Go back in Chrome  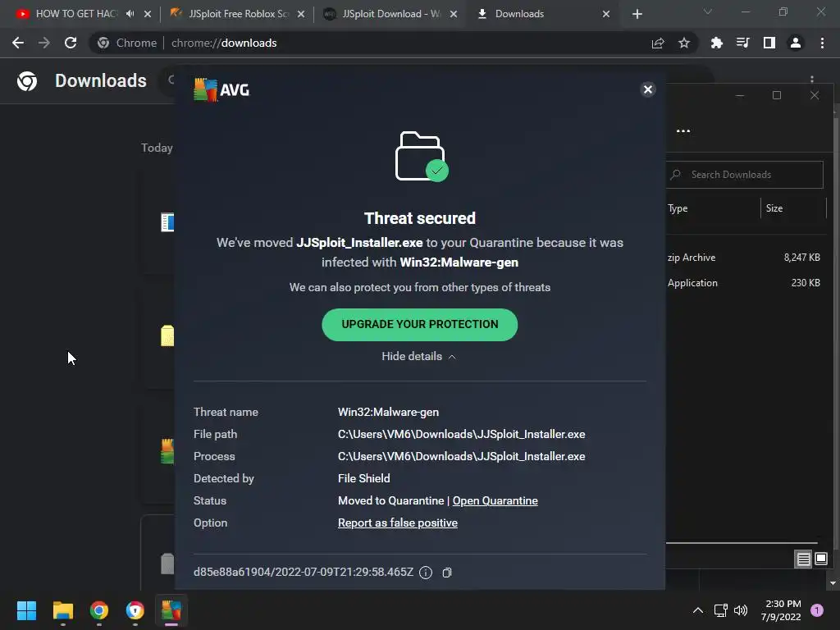18,43
